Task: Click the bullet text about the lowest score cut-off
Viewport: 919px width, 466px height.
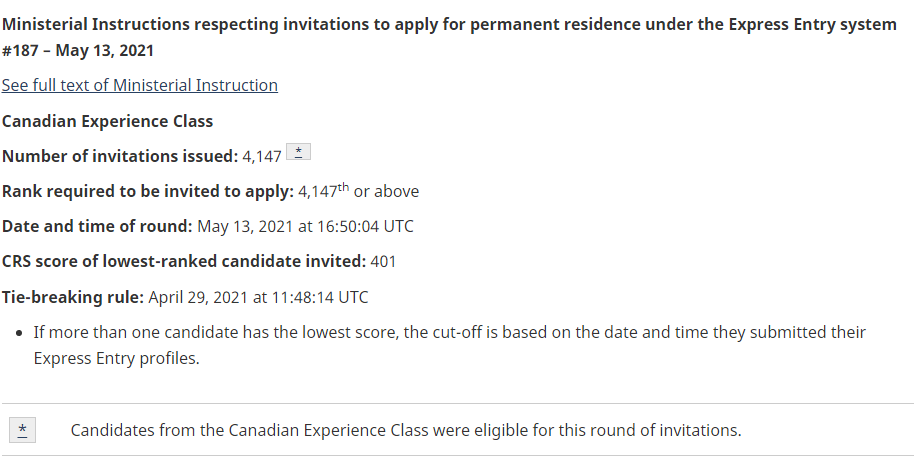Action: 449,332
